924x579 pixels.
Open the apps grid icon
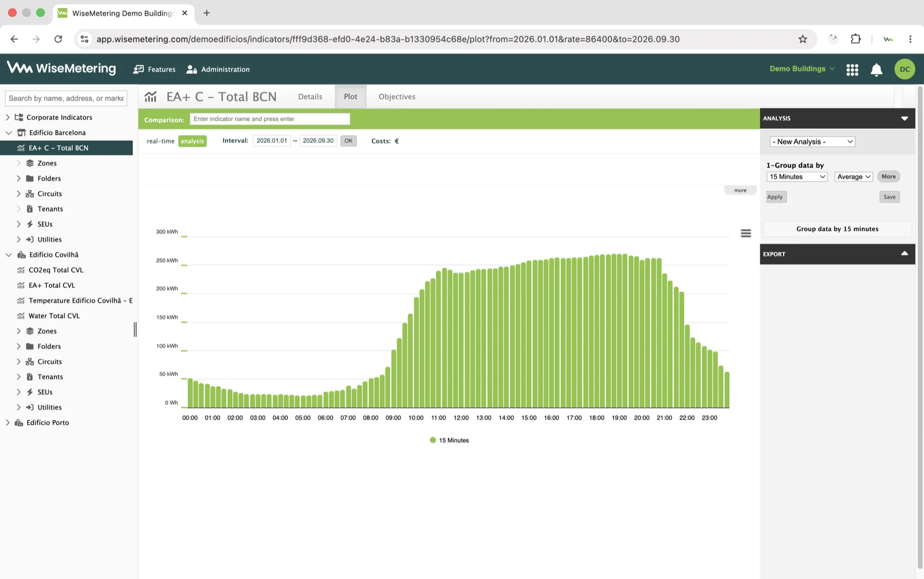(x=852, y=70)
